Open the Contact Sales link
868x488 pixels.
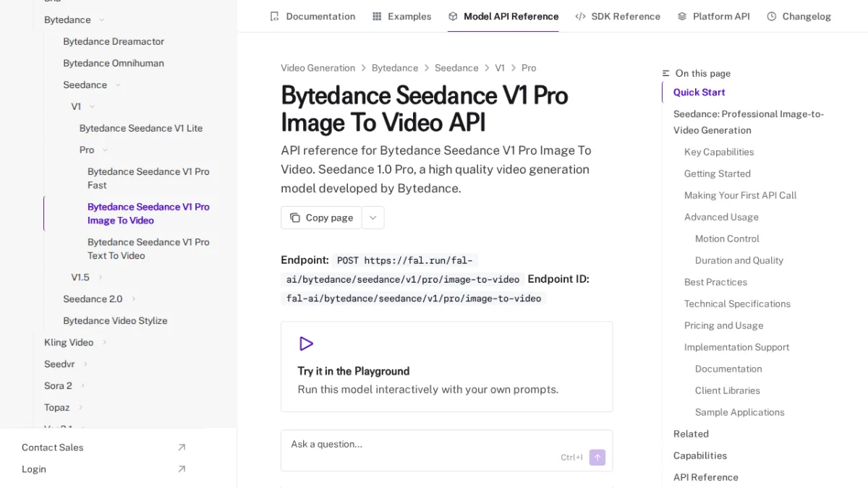52,448
